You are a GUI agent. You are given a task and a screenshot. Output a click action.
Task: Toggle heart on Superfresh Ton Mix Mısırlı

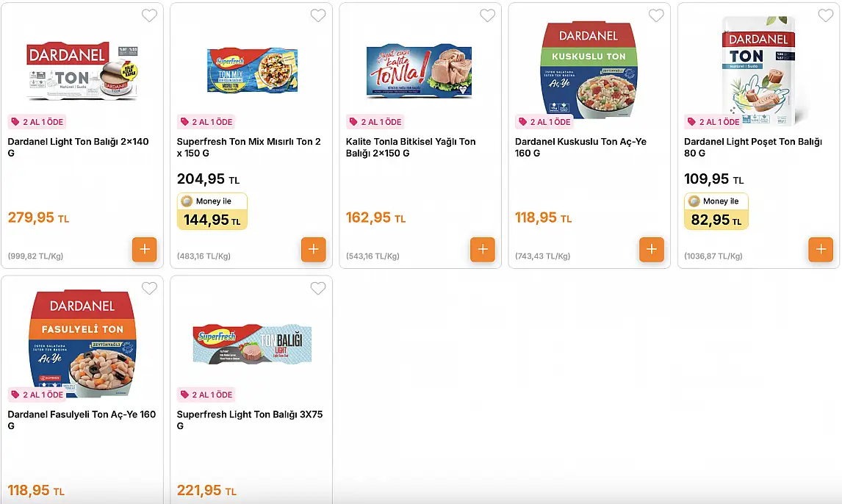(x=318, y=15)
